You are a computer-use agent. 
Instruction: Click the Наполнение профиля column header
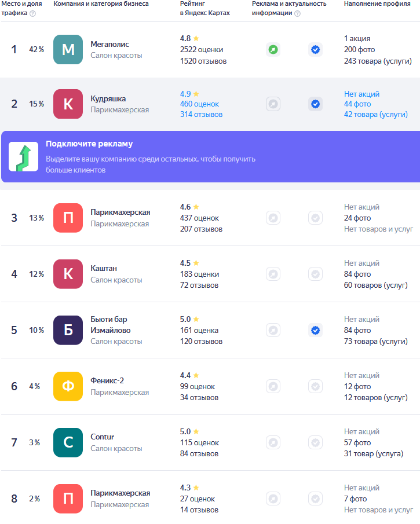coord(377,3)
